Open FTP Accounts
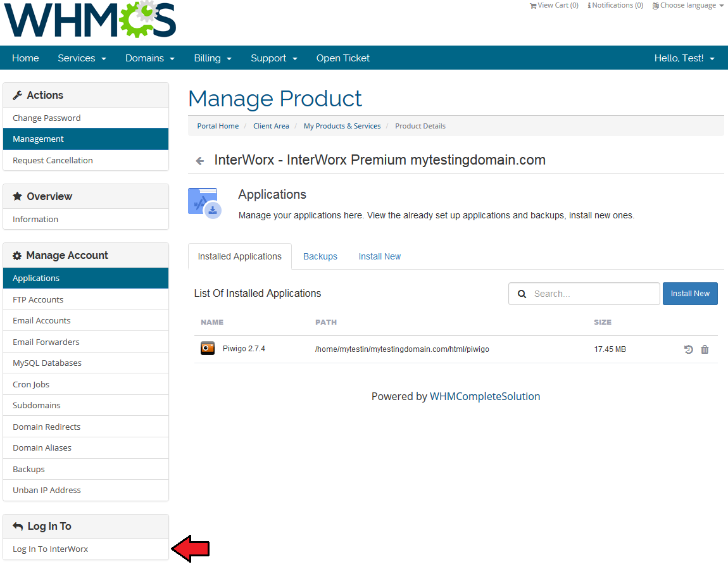Image resolution: width=728 pixels, height=569 pixels. click(86, 299)
